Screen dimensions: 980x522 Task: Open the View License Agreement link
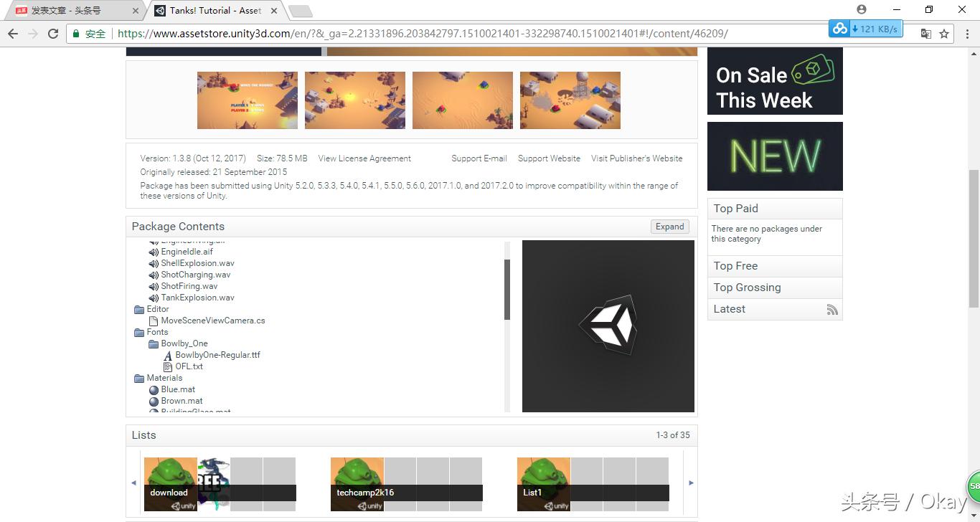point(364,158)
